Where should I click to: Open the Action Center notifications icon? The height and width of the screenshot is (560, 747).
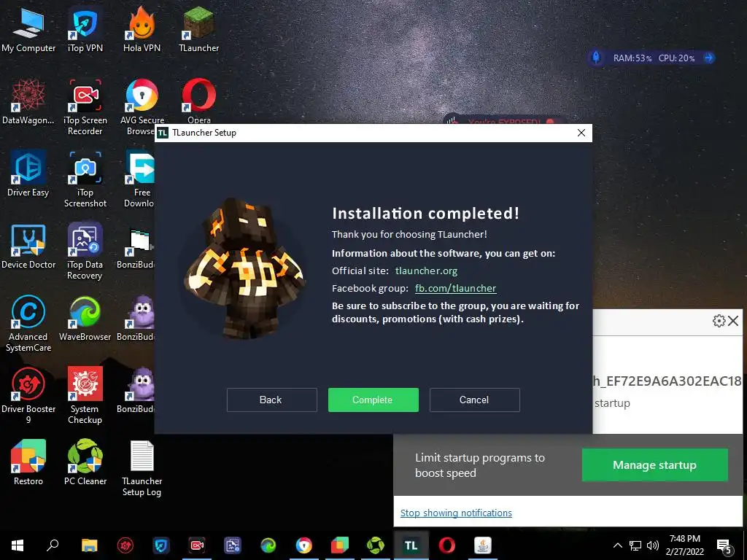tap(724, 545)
